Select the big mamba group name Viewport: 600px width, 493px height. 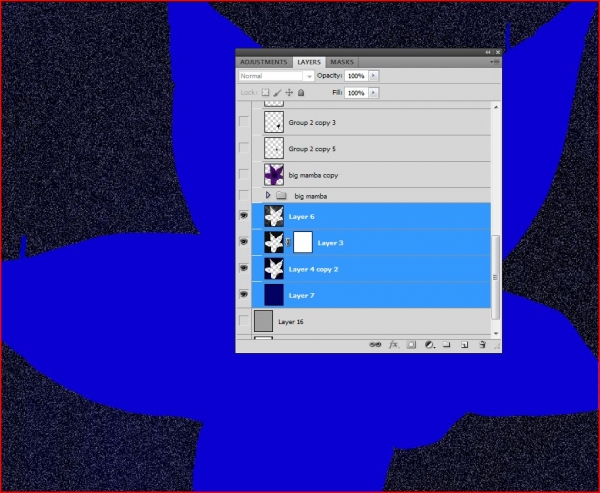point(311,196)
